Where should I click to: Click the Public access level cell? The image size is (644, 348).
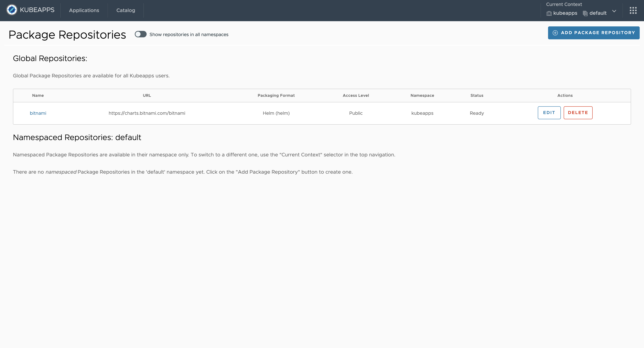coord(356,113)
